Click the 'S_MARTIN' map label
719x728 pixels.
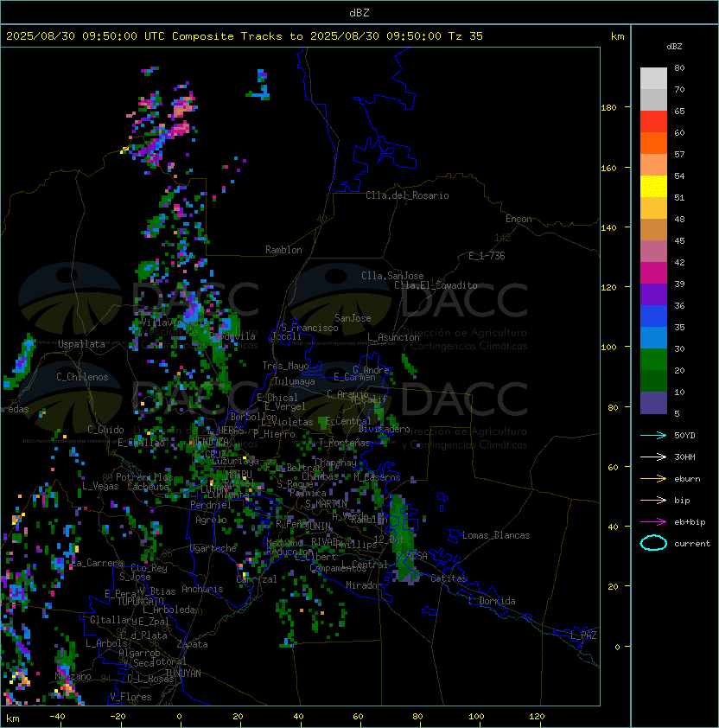(326, 504)
